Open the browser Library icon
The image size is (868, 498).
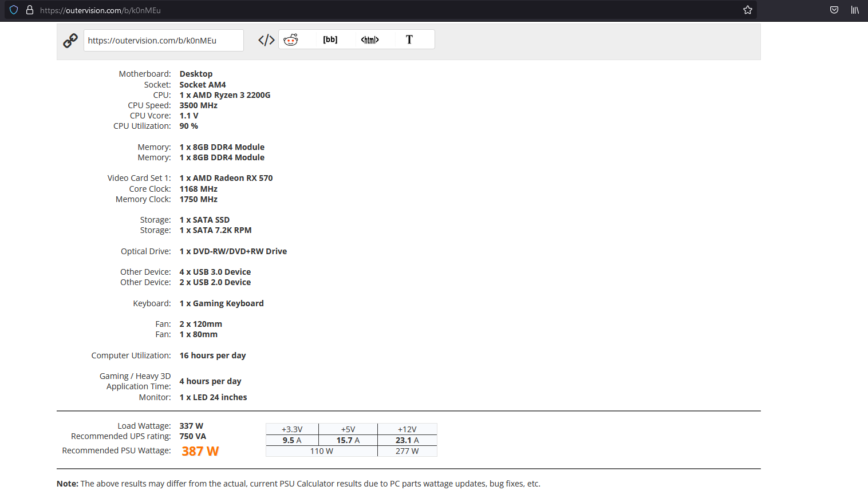(855, 10)
